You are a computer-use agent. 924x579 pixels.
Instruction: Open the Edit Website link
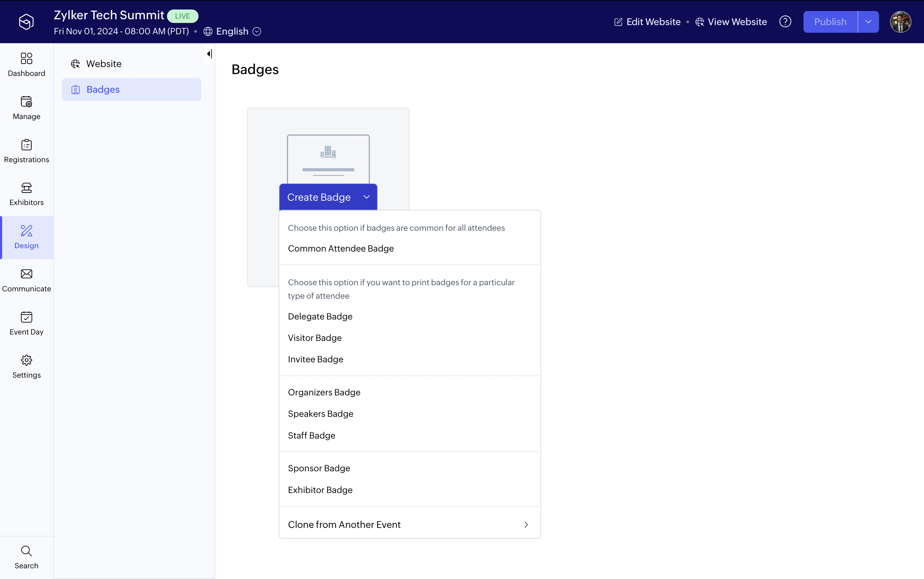click(648, 22)
